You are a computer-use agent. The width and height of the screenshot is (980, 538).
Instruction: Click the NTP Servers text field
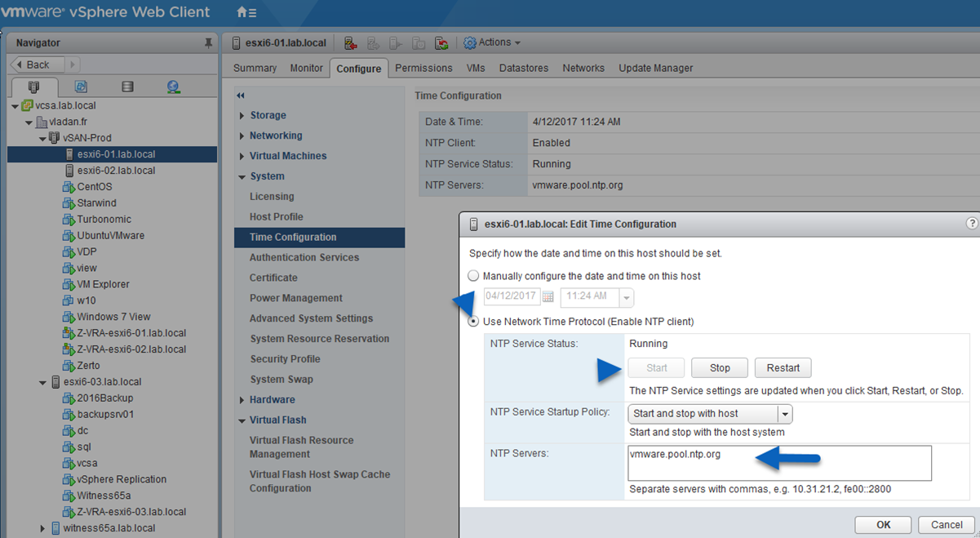coord(779,463)
